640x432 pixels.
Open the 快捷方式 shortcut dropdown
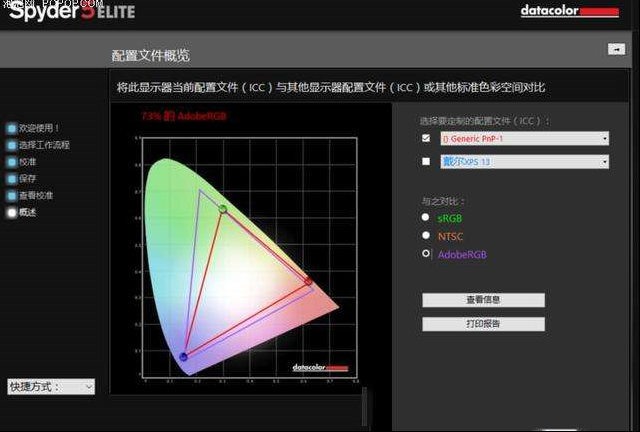click(x=51, y=387)
